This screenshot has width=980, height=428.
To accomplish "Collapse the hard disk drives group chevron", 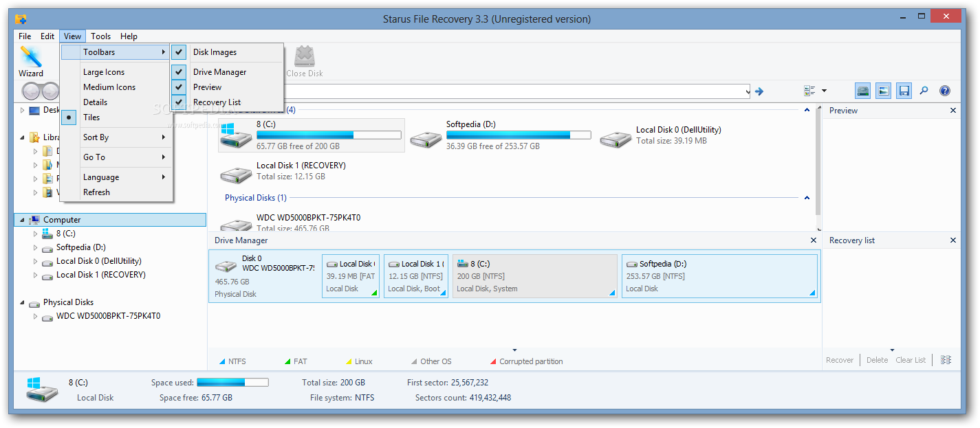I will pos(807,110).
